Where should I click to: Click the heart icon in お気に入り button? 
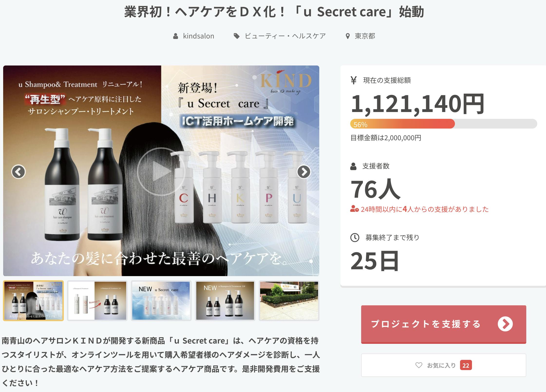click(419, 365)
